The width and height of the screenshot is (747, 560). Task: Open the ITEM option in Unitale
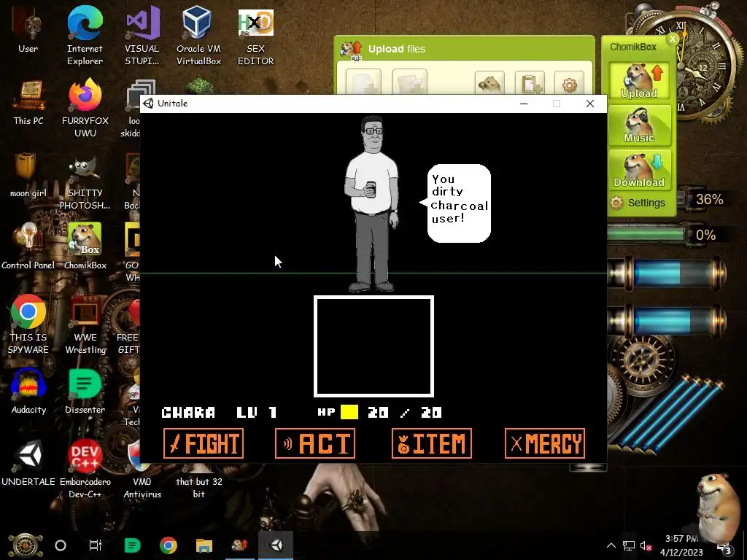click(432, 443)
